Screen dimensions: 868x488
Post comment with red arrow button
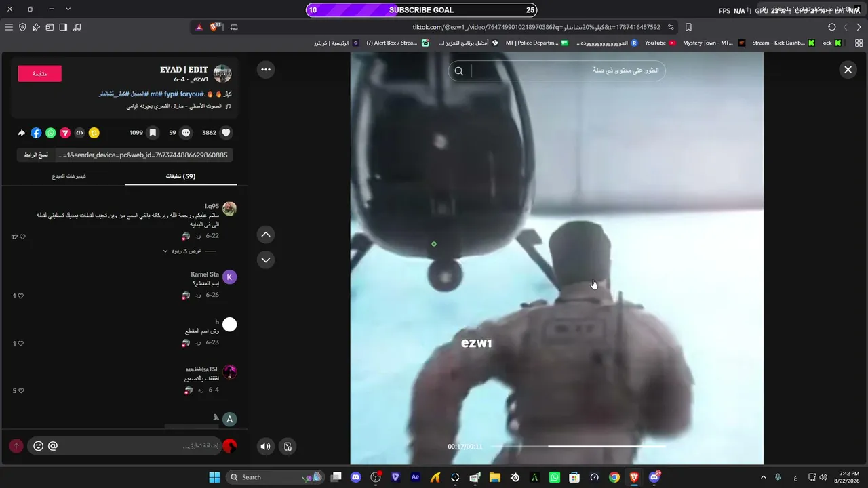(x=16, y=446)
